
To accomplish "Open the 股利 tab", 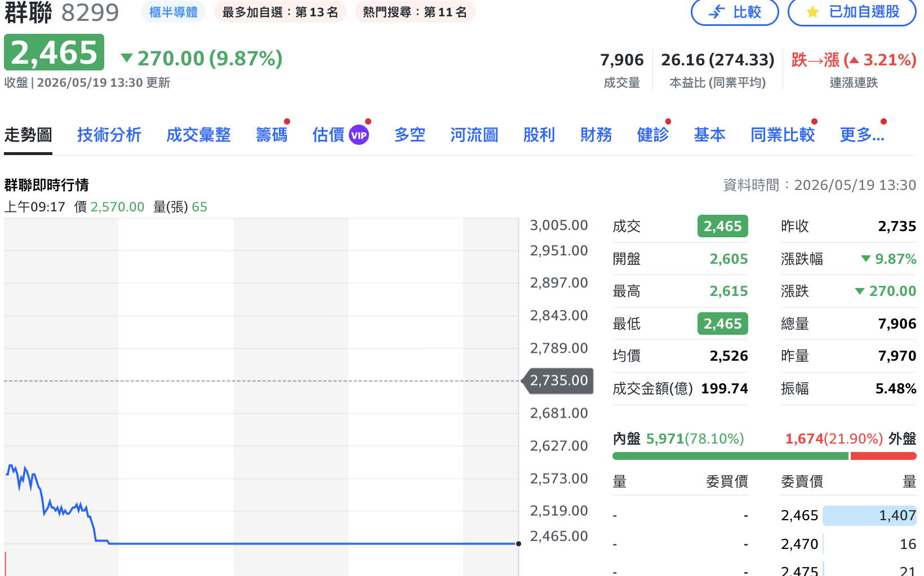I will click(539, 135).
